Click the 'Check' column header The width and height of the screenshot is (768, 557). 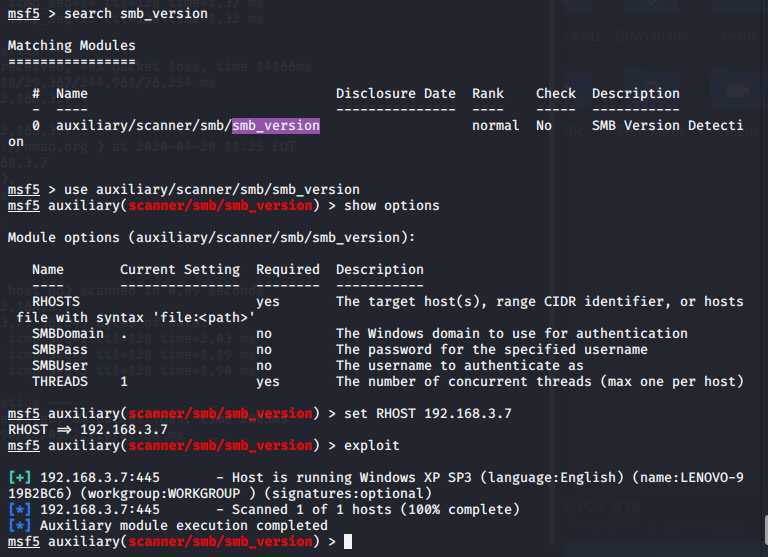click(x=556, y=94)
